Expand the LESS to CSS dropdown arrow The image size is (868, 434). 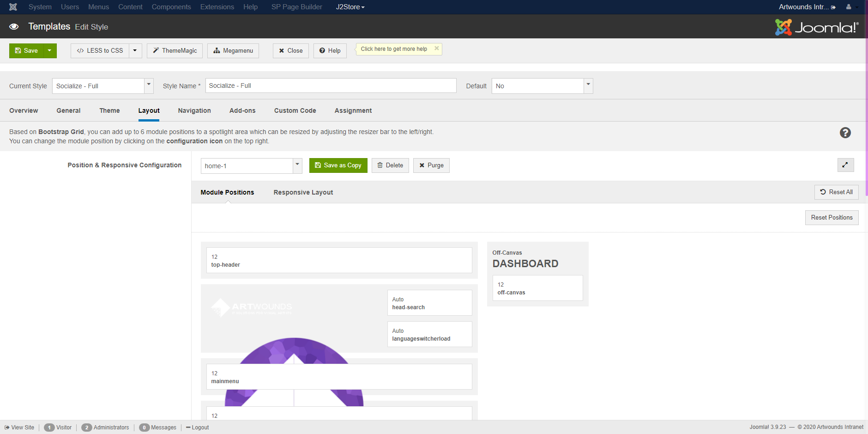point(135,51)
